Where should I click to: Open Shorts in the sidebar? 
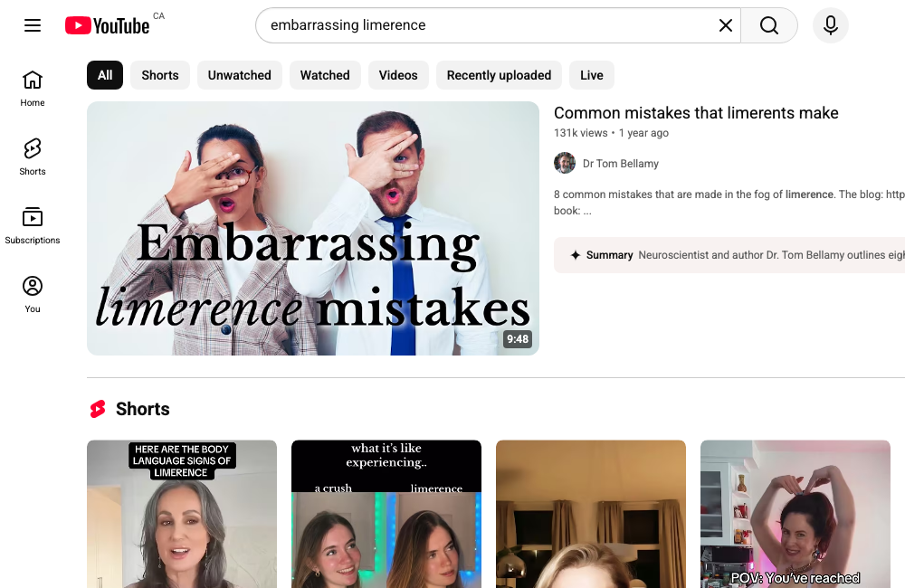[x=33, y=157]
